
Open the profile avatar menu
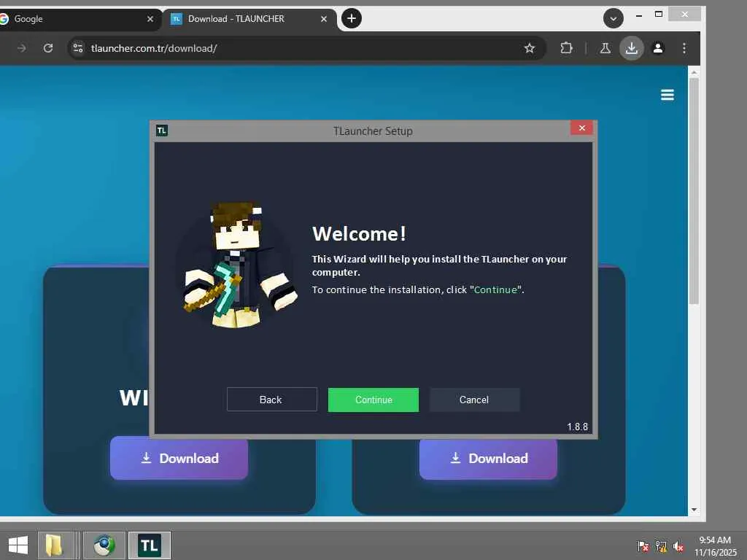[x=658, y=48]
